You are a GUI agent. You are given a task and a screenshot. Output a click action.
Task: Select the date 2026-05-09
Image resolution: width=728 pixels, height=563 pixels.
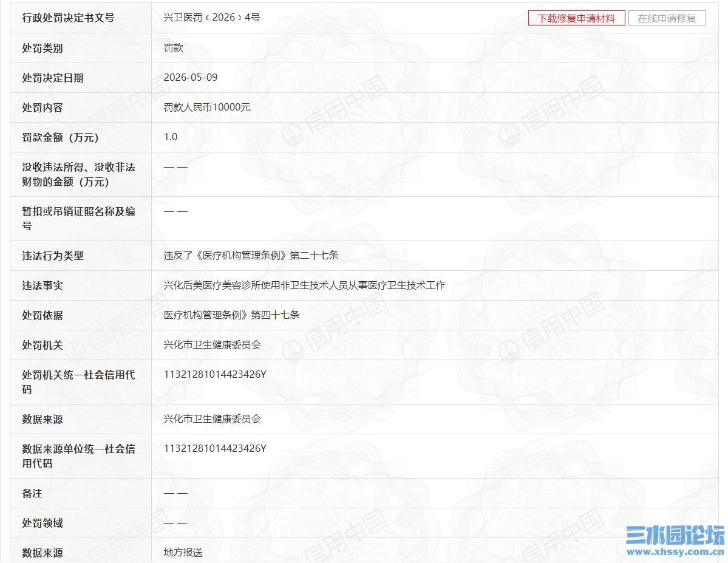click(191, 77)
